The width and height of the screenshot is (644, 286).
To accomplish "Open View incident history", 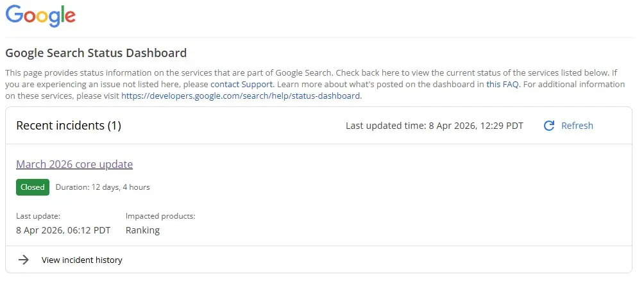I will 81,260.
